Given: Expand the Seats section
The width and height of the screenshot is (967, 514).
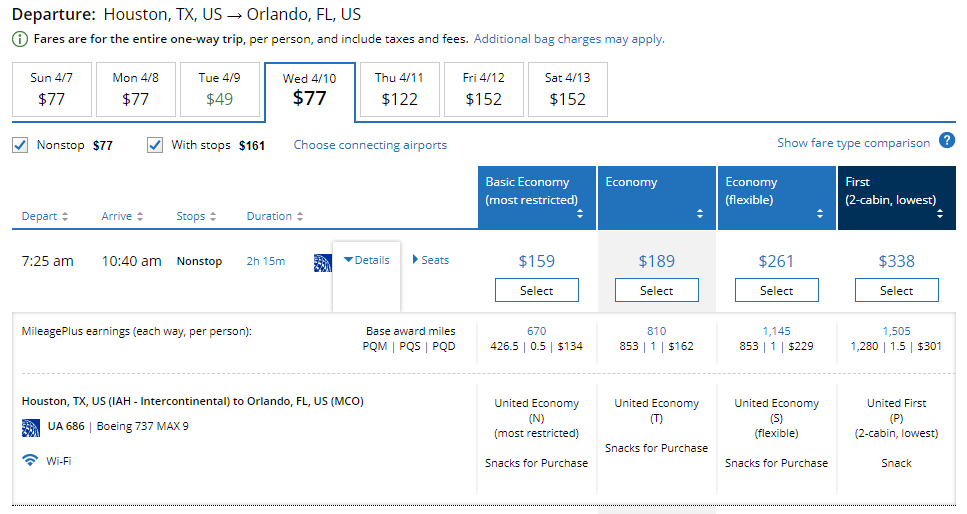Looking at the screenshot, I should click(431, 260).
